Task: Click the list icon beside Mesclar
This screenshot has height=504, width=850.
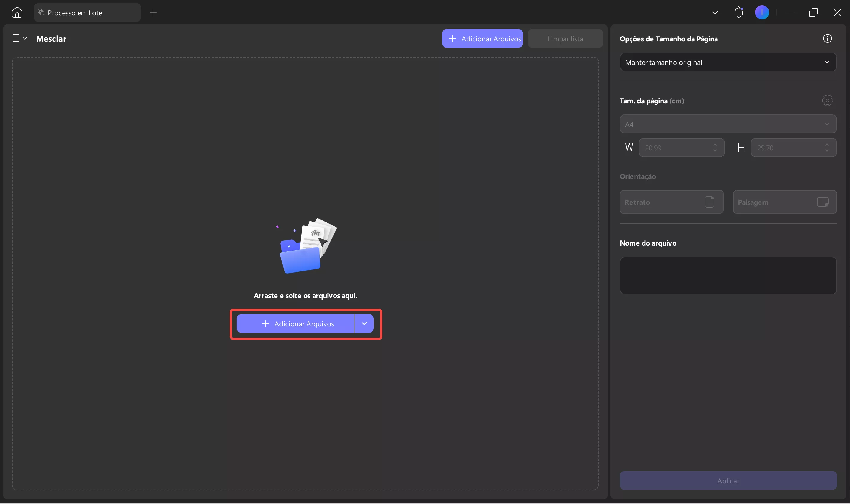Action: pyautogui.click(x=16, y=38)
